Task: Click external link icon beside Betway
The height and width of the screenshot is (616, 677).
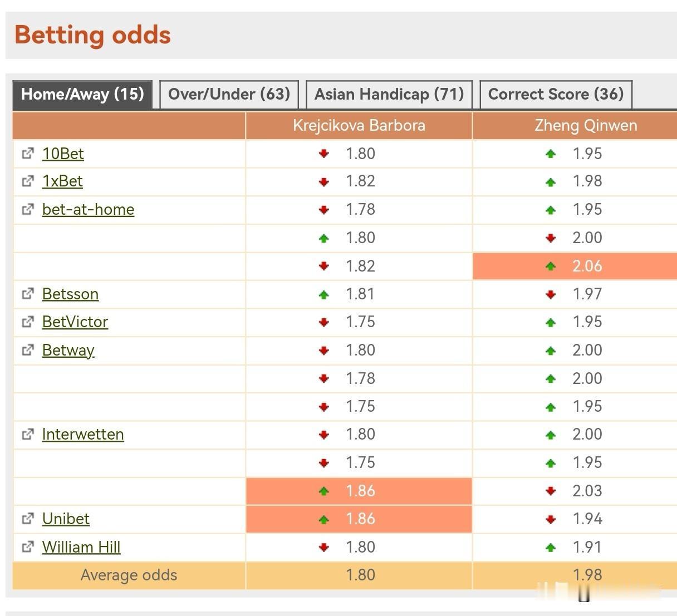Action: tap(28, 350)
